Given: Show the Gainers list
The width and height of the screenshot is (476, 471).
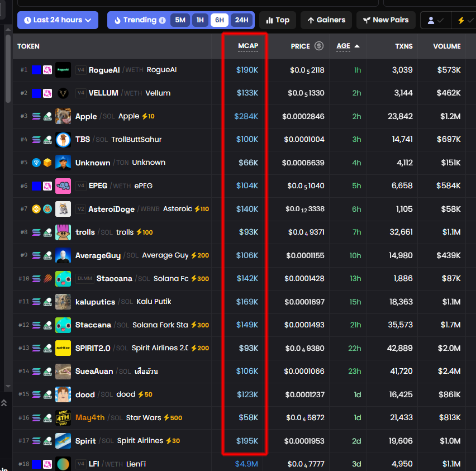Looking at the screenshot, I should click(326, 20).
